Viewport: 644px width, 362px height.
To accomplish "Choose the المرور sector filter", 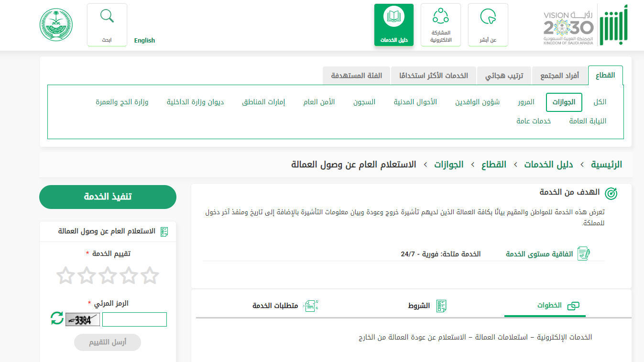I will pyautogui.click(x=526, y=102).
